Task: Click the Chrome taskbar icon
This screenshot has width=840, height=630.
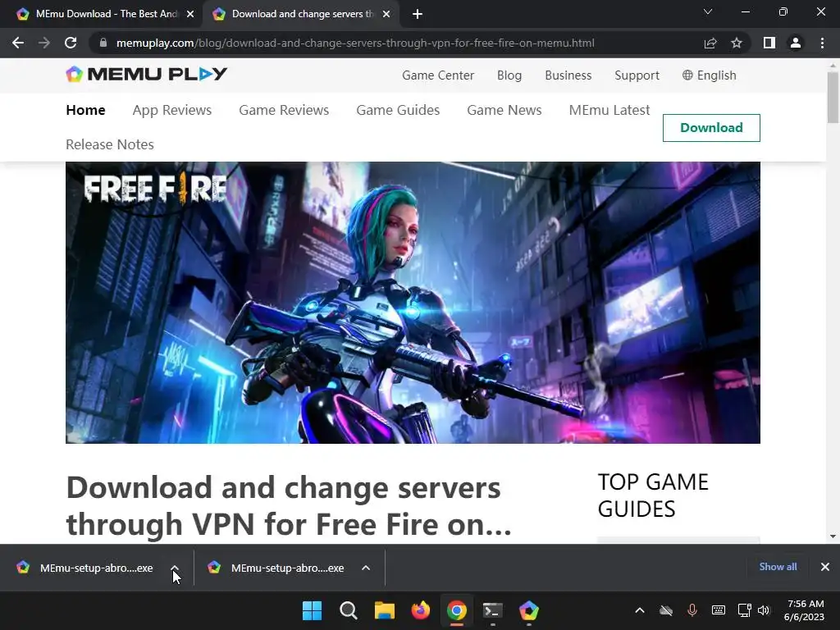Action: 456,610
